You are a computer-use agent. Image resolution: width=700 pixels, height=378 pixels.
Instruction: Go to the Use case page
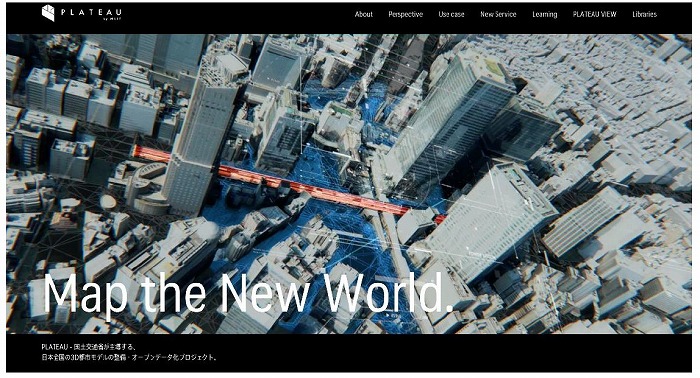point(451,14)
